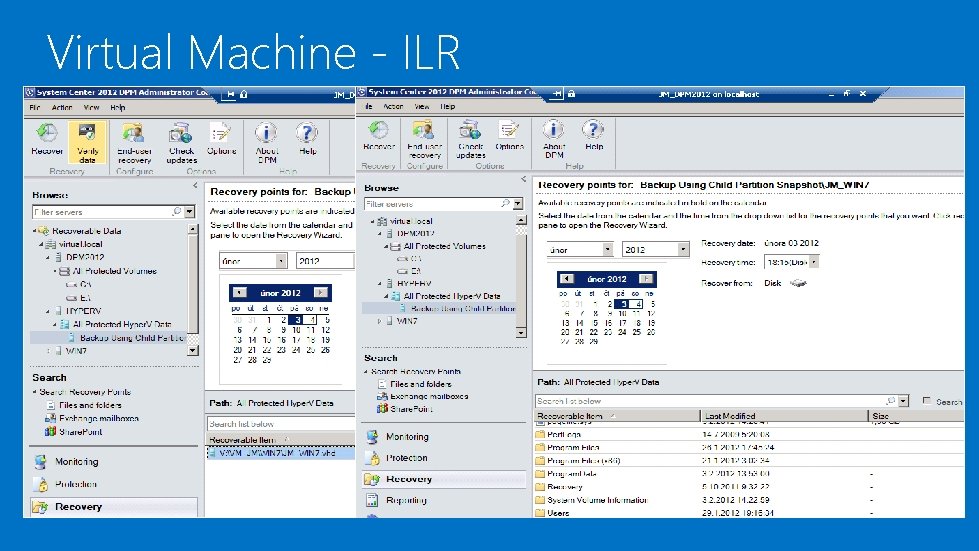
Task: Click Help icon in right window toolbar
Action: (594, 135)
